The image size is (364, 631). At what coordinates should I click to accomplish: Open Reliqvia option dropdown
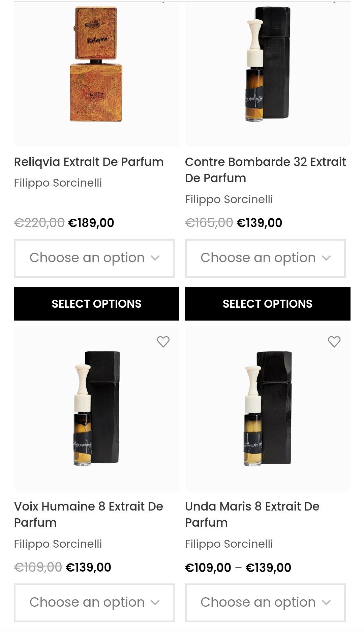[94, 258]
